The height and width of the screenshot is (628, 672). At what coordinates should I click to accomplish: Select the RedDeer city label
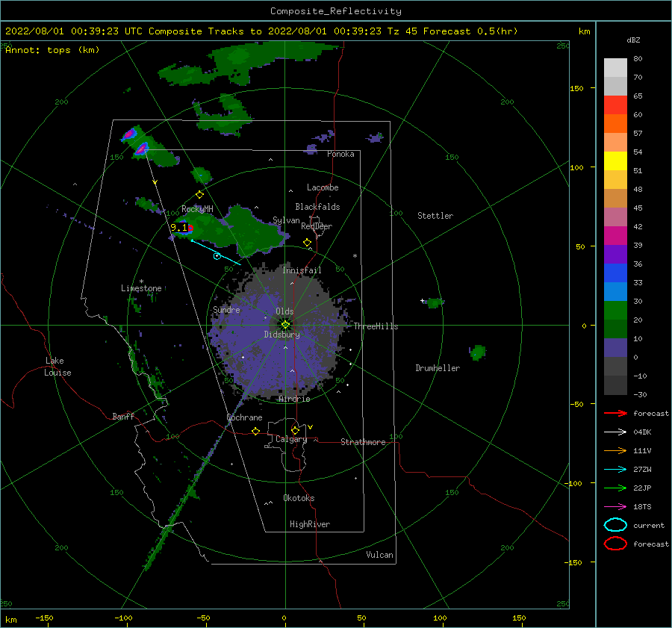(317, 226)
